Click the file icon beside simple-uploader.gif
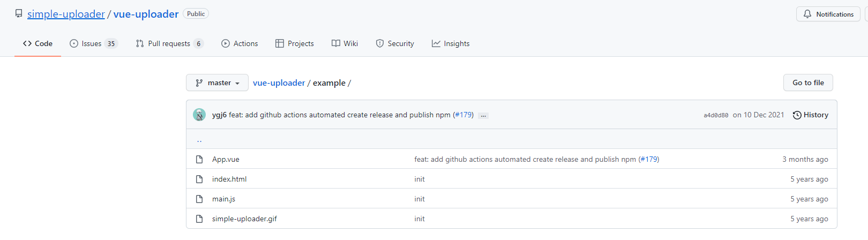 click(199, 219)
